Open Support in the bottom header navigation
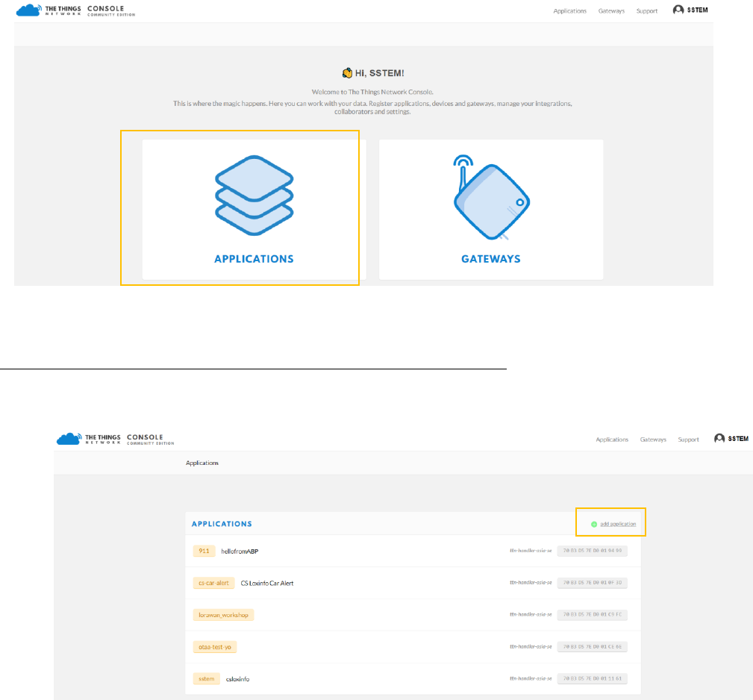Image resolution: width=753 pixels, height=700 pixels. (688, 440)
